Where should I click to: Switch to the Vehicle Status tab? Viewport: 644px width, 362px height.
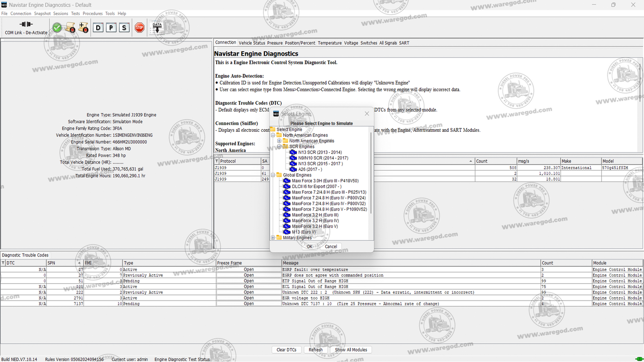click(x=252, y=43)
